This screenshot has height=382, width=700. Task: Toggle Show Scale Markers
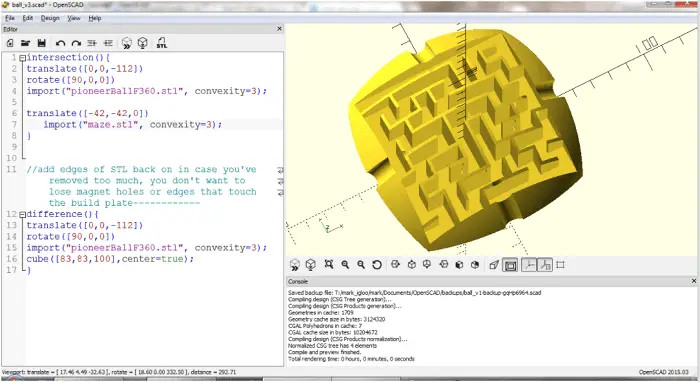(545, 265)
